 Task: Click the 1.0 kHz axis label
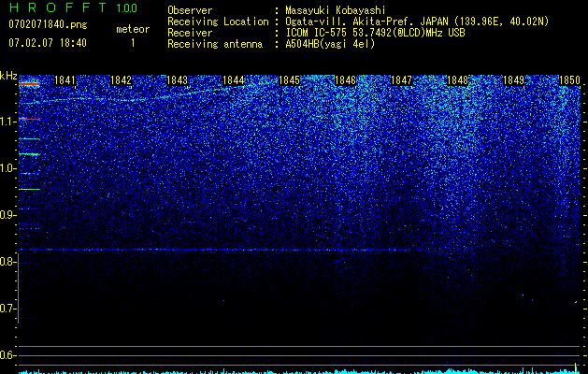point(7,168)
